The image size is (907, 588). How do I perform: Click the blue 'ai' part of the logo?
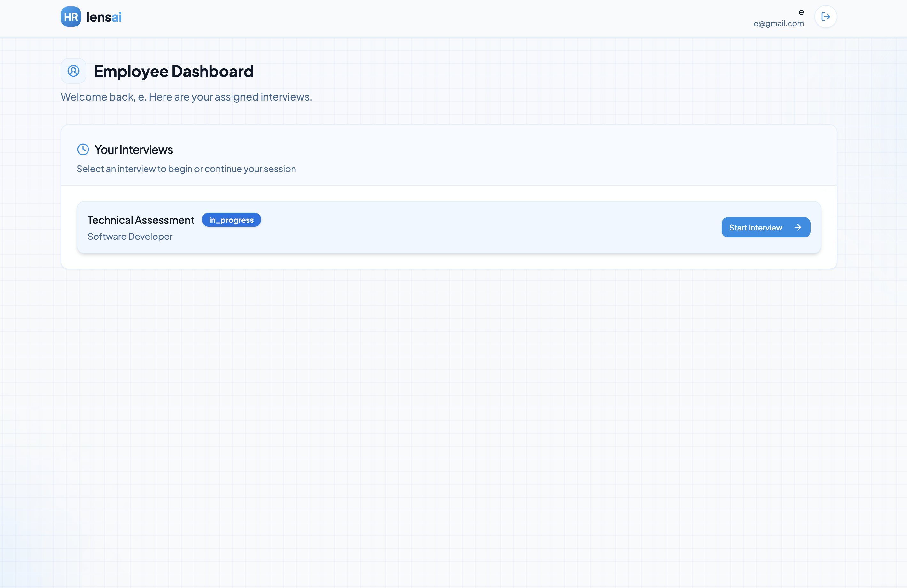[117, 17]
